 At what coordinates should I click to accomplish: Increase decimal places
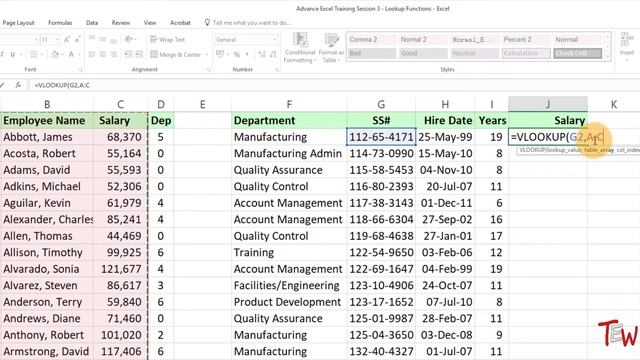click(262, 54)
